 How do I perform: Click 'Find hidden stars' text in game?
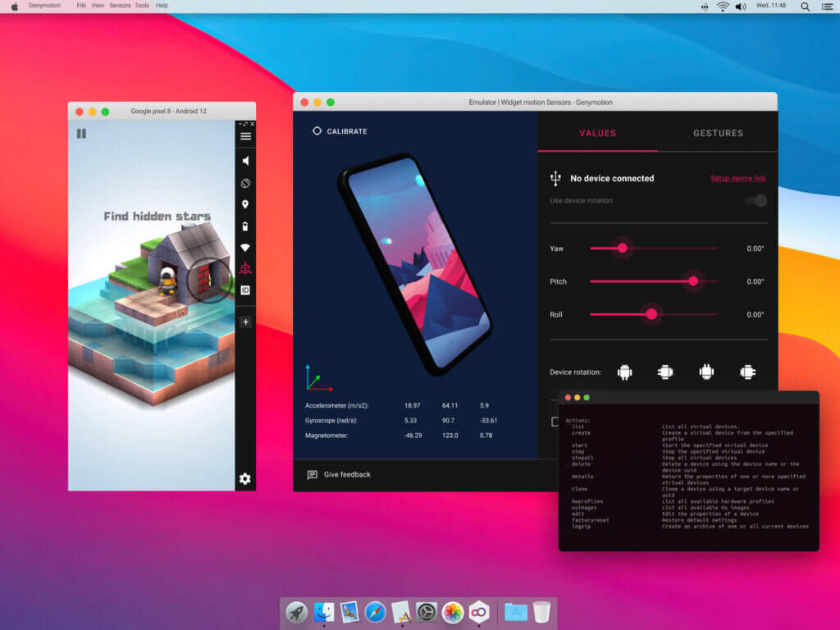click(x=157, y=217)
